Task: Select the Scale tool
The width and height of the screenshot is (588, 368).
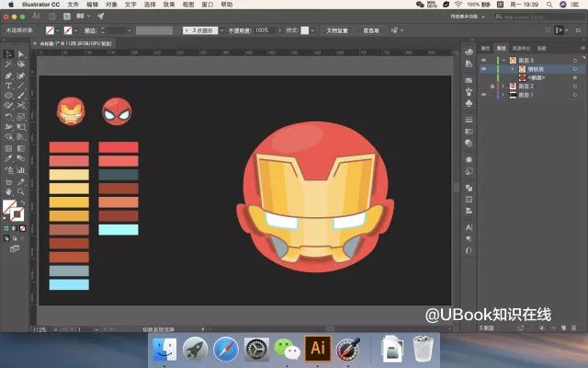Action: pos(21,117)
